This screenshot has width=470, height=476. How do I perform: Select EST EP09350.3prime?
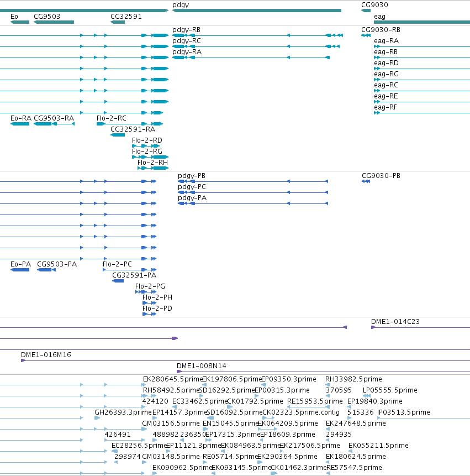288,379
